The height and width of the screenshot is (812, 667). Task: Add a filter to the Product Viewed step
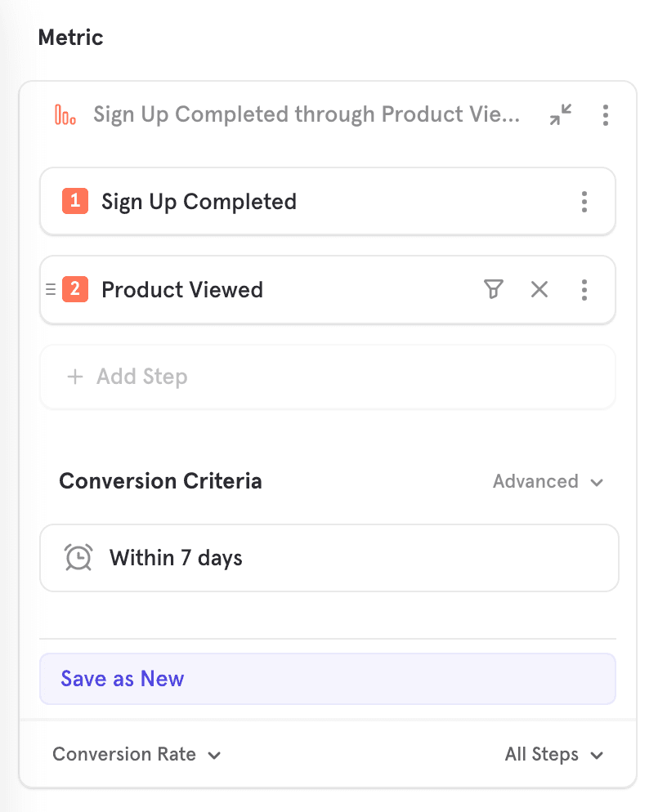[x=493, y=289]
